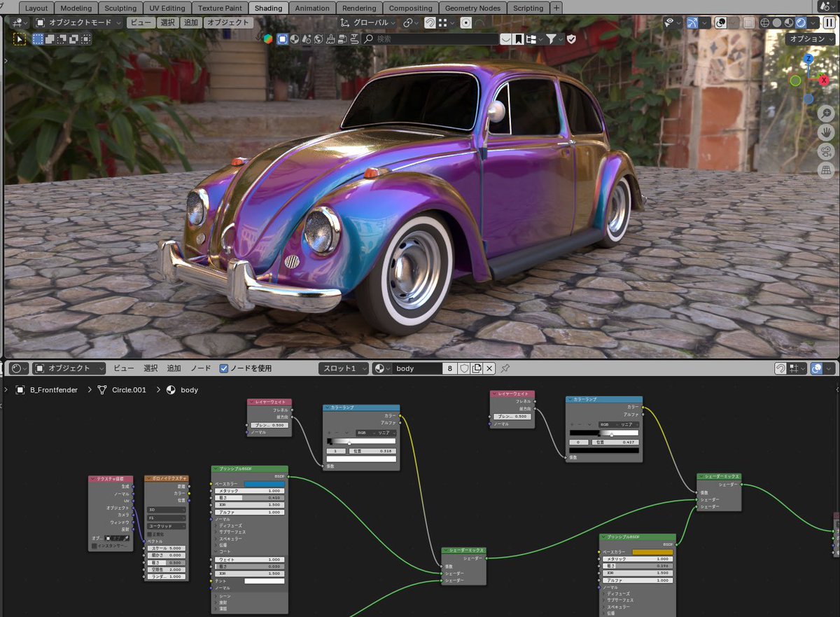
Task: Click the viewport camera view gizmo icon
Action: [x=827, y=151]
